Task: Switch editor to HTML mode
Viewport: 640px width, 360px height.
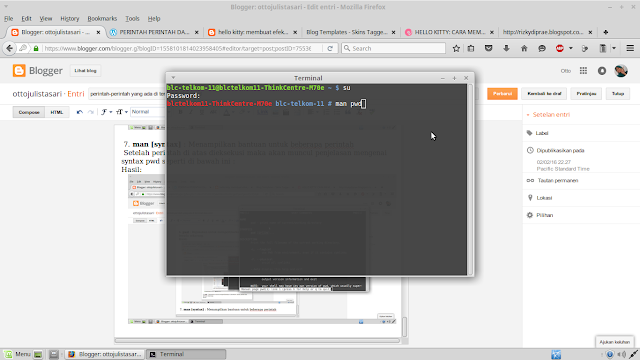Action: (x=57, y=112)
